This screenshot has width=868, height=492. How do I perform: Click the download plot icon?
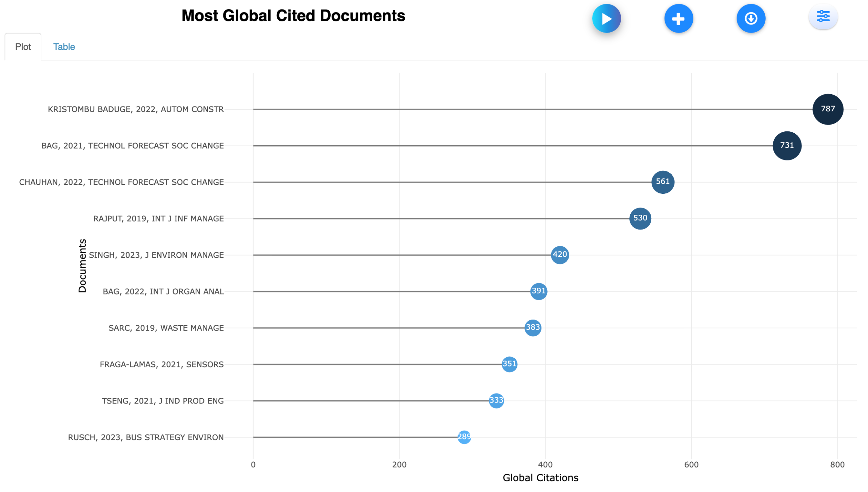click(751, 19)
